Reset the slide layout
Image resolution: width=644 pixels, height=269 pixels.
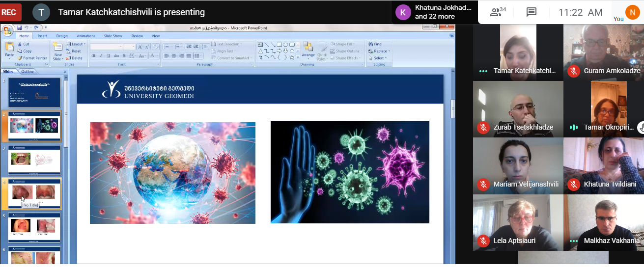click(x=73, y=51)
